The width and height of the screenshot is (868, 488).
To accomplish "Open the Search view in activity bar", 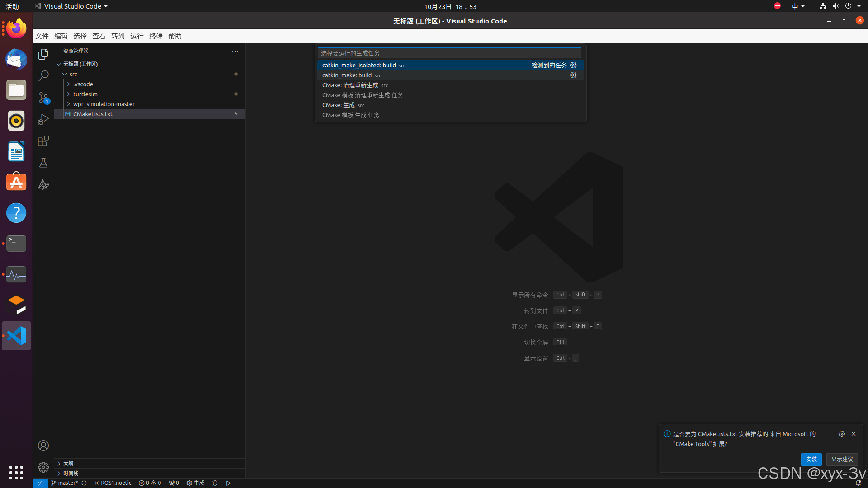I will [43, 76].
